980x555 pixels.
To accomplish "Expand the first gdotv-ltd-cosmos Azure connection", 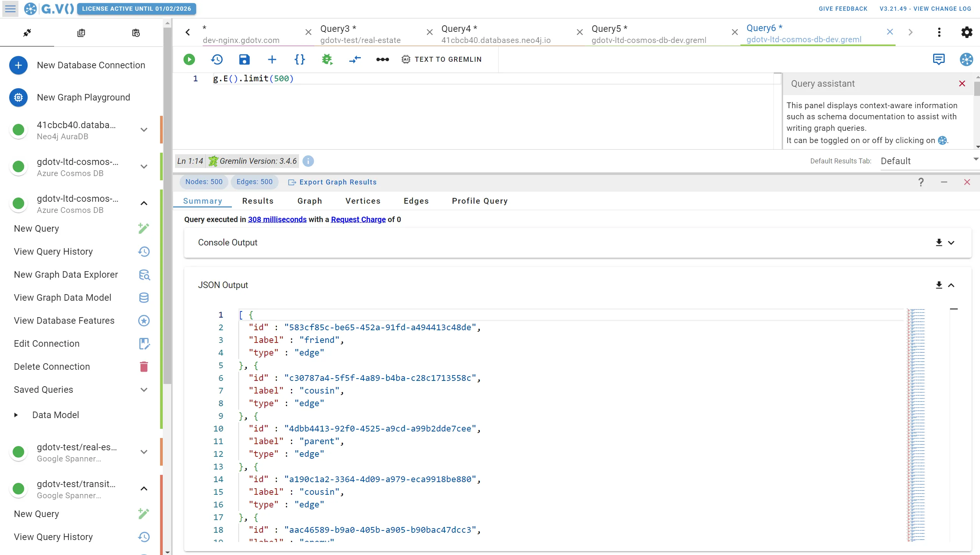I will pos(144,167).
